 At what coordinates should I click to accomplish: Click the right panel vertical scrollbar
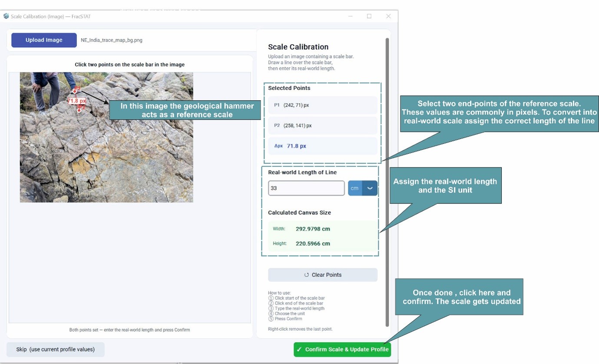[387, 182]
